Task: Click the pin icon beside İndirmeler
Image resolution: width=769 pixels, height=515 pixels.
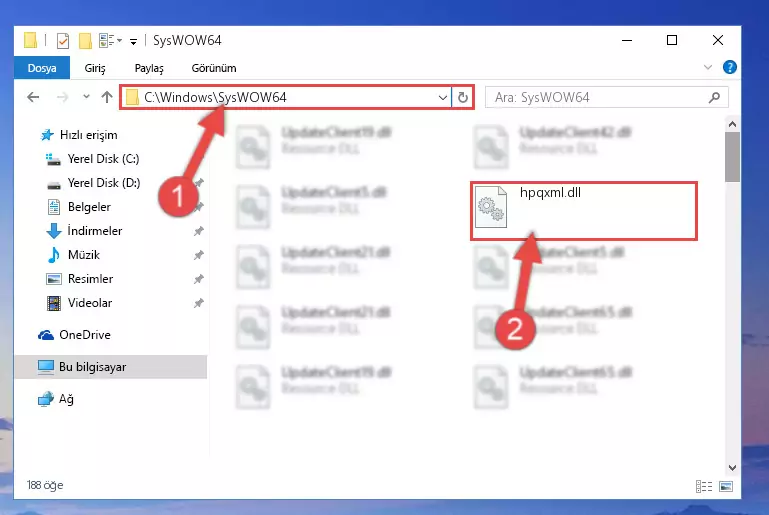Action: point(199,231)
